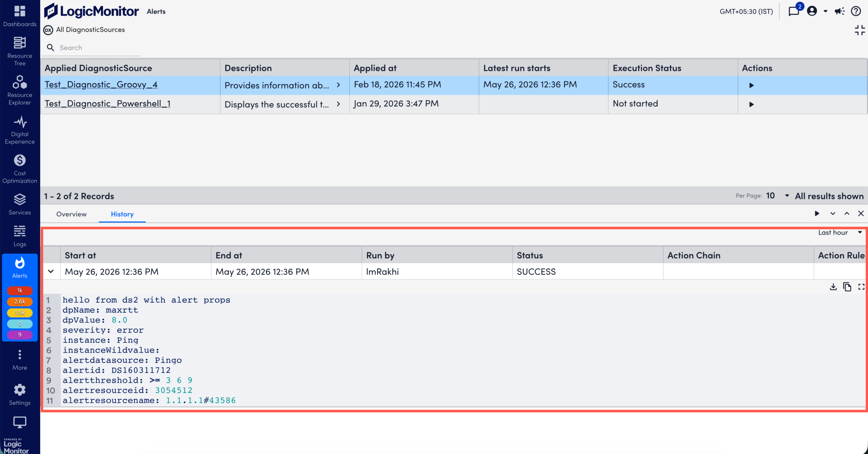Exit full screen with collapse icon
The image size is (868, 454).
coord(860,30)
